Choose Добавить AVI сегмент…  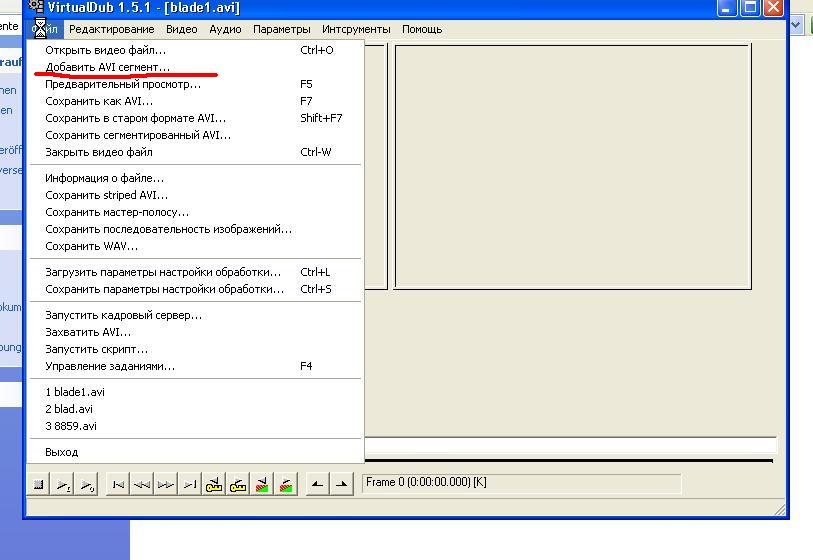tap(195, 67)
